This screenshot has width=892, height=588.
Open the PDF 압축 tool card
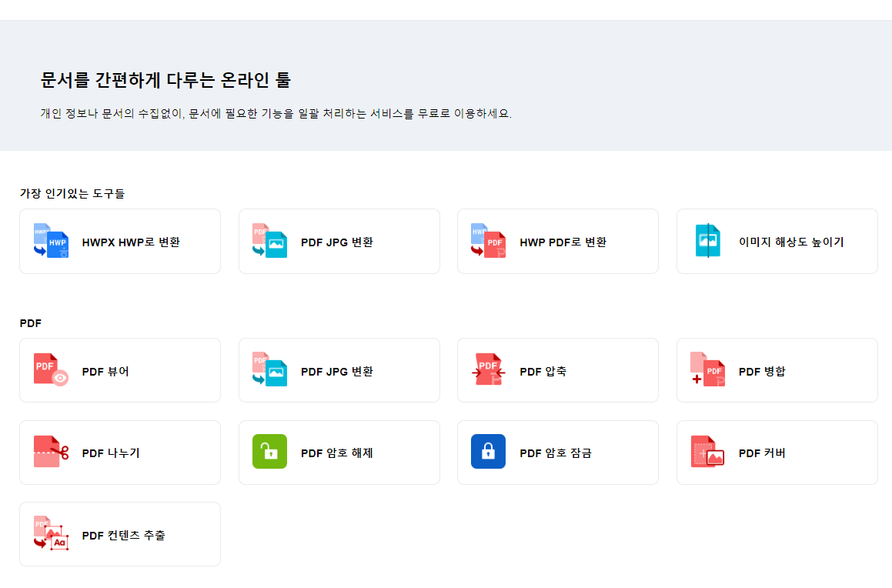tap(557, 369)
